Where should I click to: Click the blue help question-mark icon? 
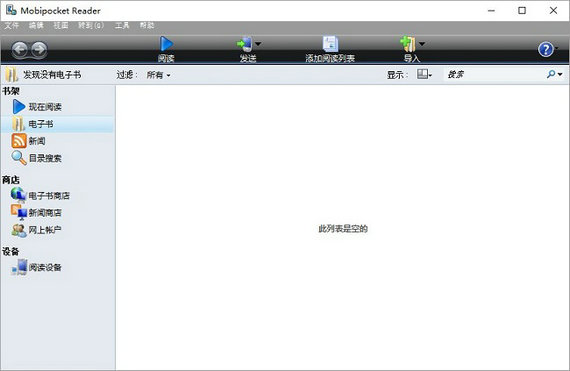[x=546, y=49]
